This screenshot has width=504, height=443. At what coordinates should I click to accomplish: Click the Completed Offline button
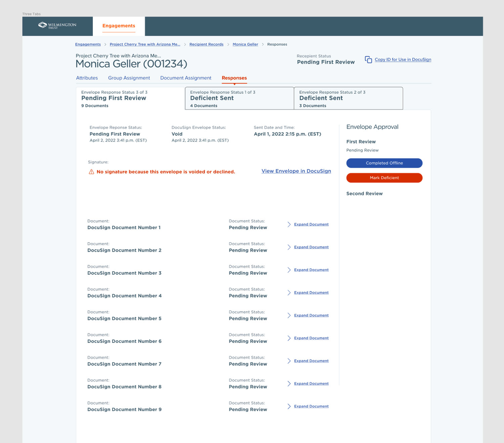pyautogui.click(x=384, y=163)
